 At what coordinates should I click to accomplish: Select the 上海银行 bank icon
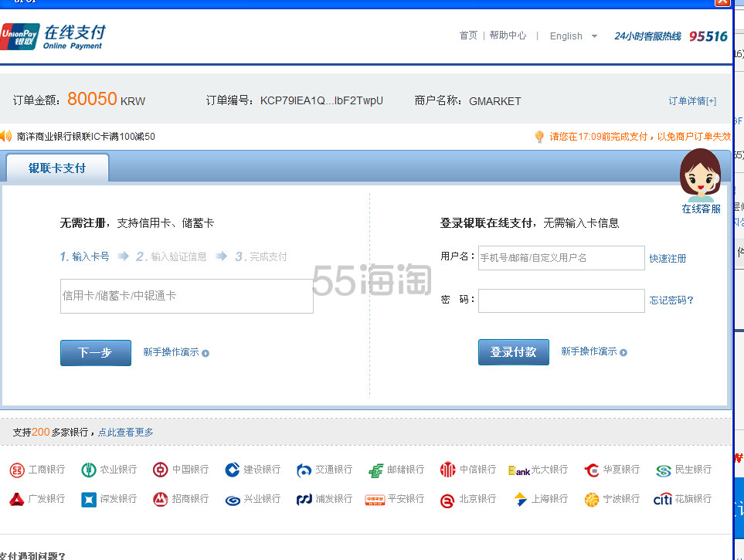coord(520,499)
